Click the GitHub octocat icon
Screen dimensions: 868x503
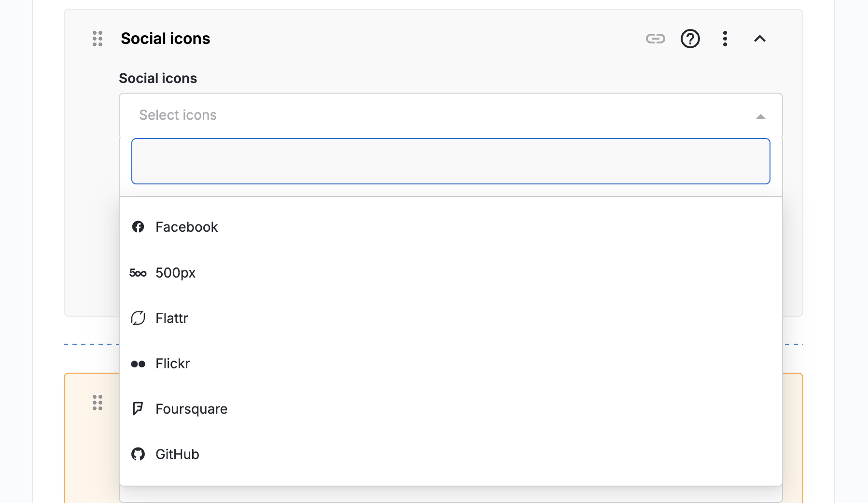(138, 454)
